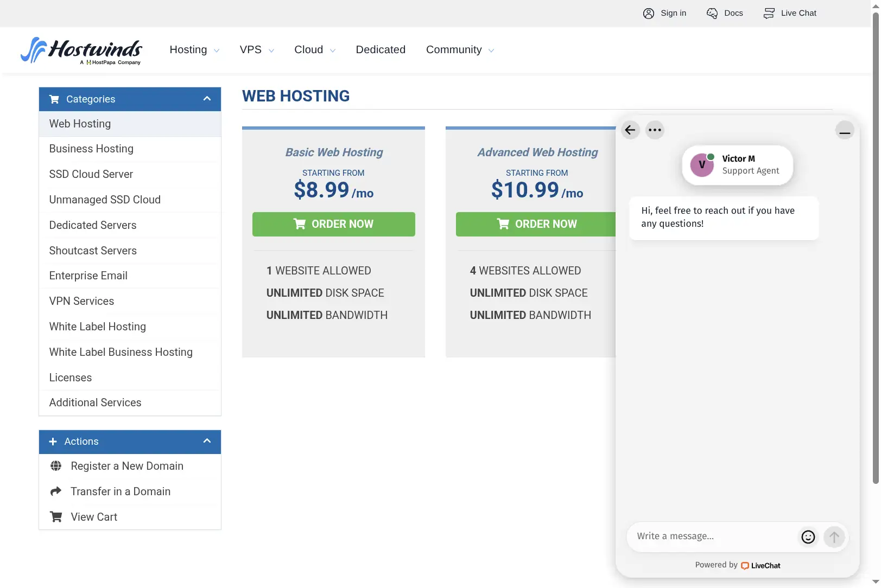The height and width of the screenshot is (588, 881).
Task: Open chat options three-dots menu
Action: click(x=655, y=130)
